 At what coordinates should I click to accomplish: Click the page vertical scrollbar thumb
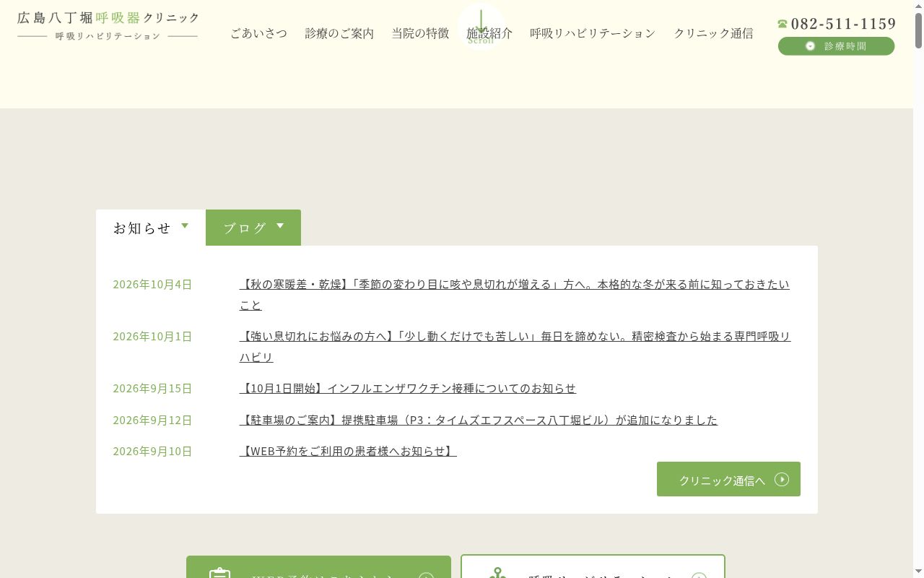(x=918, y=31)
